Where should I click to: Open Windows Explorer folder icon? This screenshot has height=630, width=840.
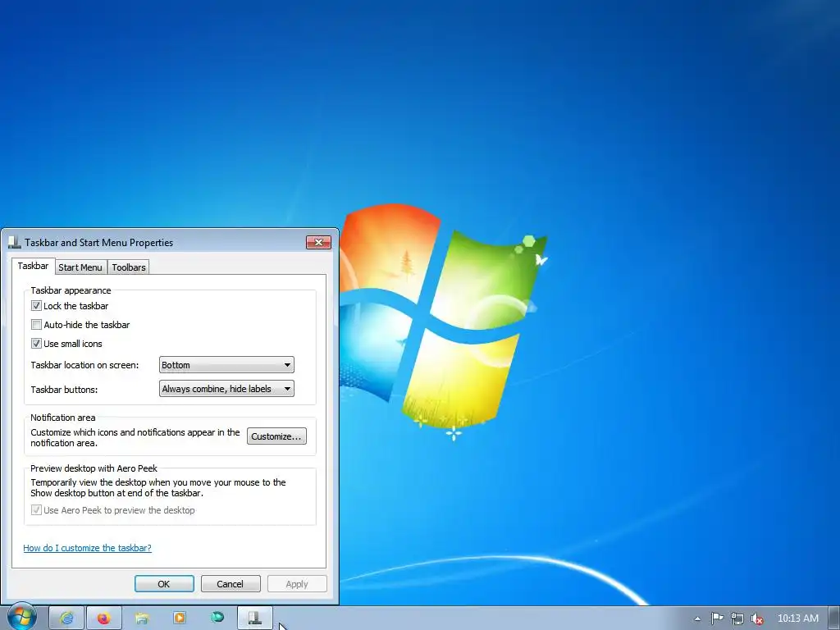(x=142, y=619)
